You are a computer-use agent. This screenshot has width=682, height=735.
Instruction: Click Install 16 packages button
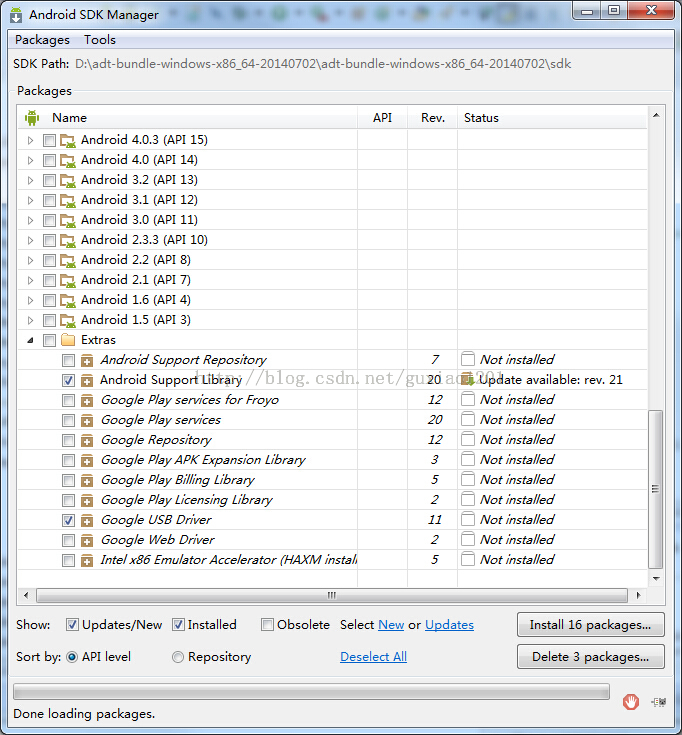[x=591, y=624]
